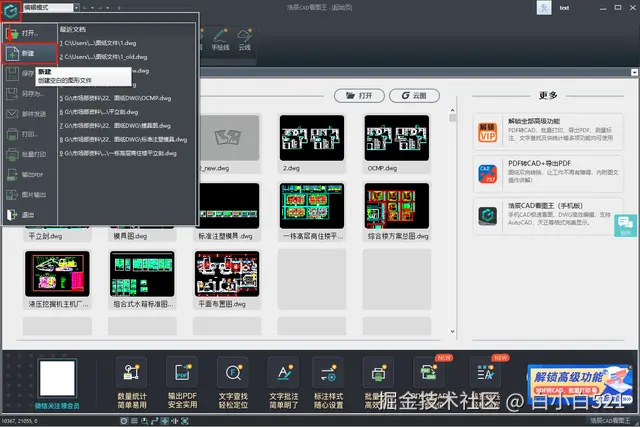Open recent entry 7 模具图.dwg
The width and height of the screenshot is (640, 427).
click(x=115, y=126)
